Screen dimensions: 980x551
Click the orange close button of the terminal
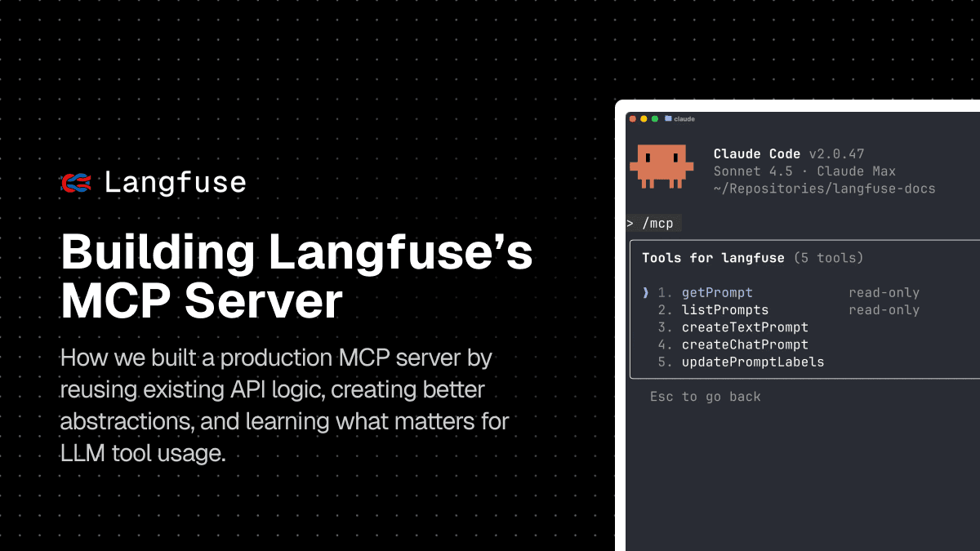(x=632, y=118)
